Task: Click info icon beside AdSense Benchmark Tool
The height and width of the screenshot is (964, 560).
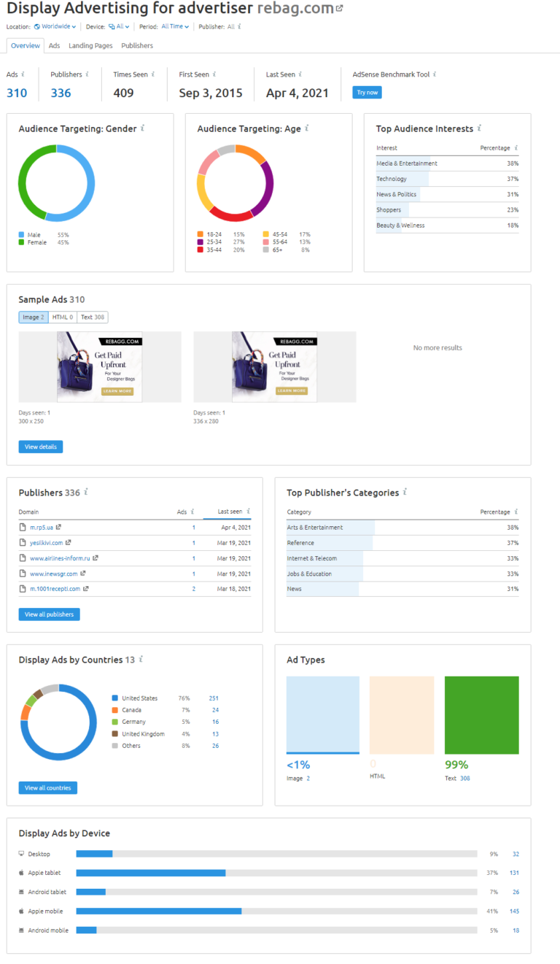Action: click(x=434, y=74)
